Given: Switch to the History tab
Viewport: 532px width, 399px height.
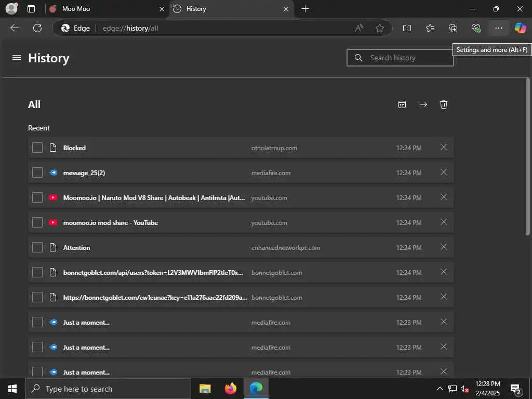Looking at the screenshot, I should tap(231, 9).
